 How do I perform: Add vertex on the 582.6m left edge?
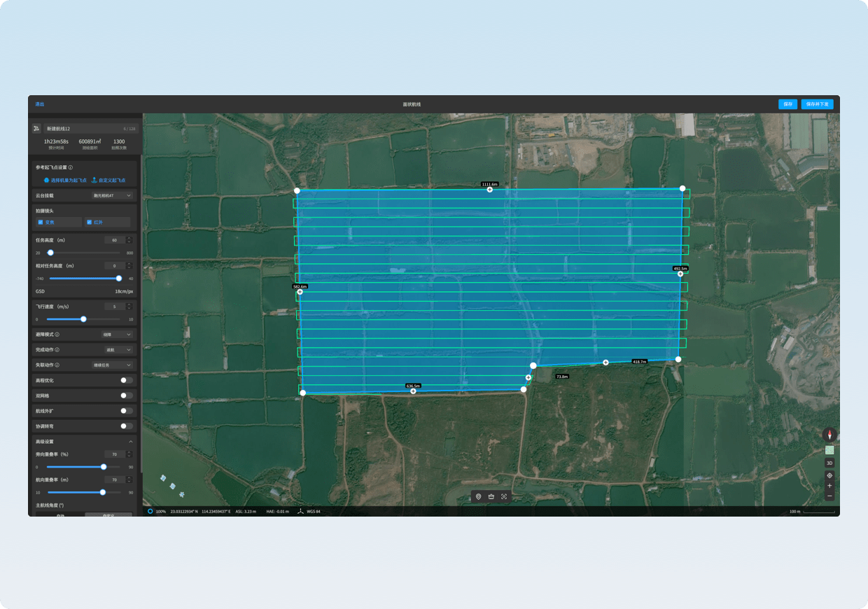(300, 292)
